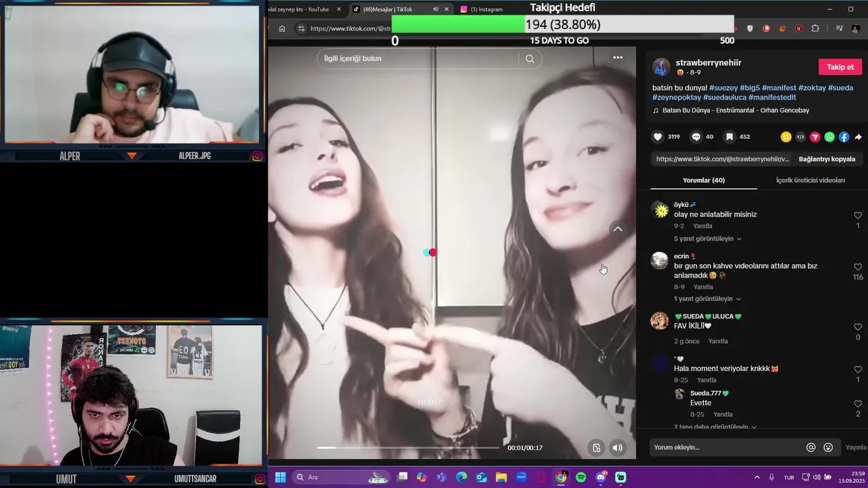
Task: Open strawberrynehiir profile name
Action: tap(708, 62)
